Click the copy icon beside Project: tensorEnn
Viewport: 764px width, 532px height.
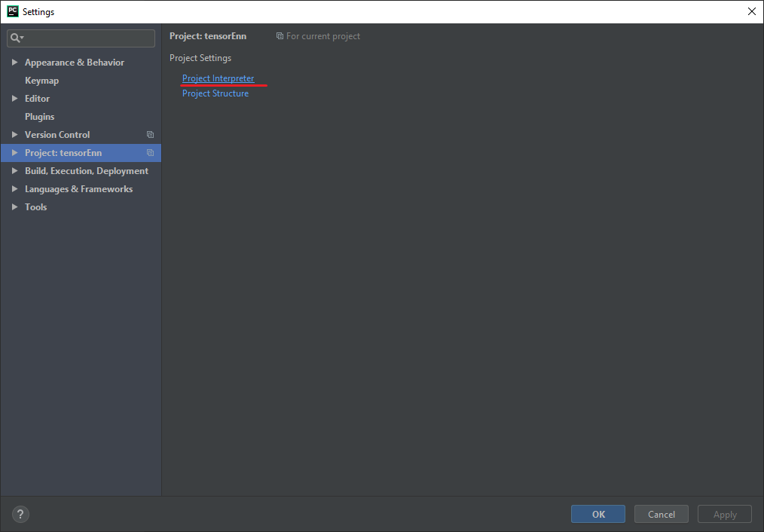click(x=151, y=152)
